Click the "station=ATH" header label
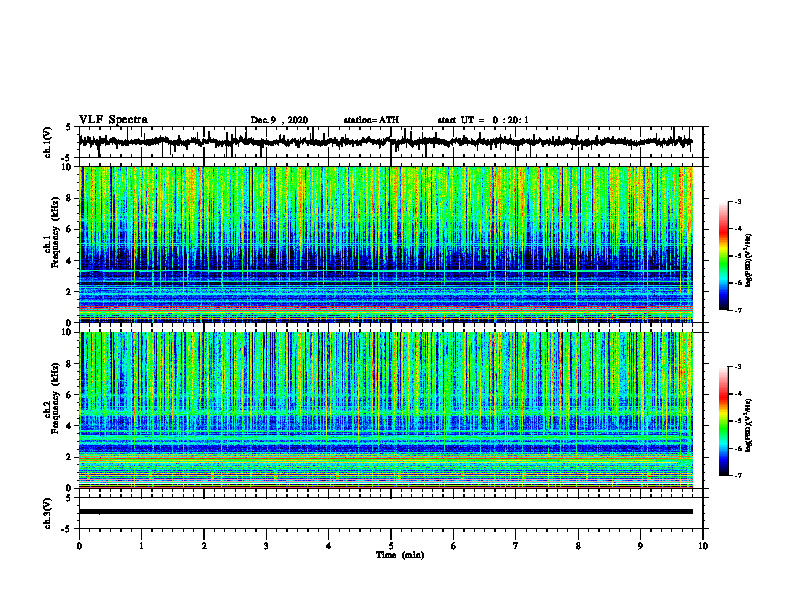 (x=371, y=120)
